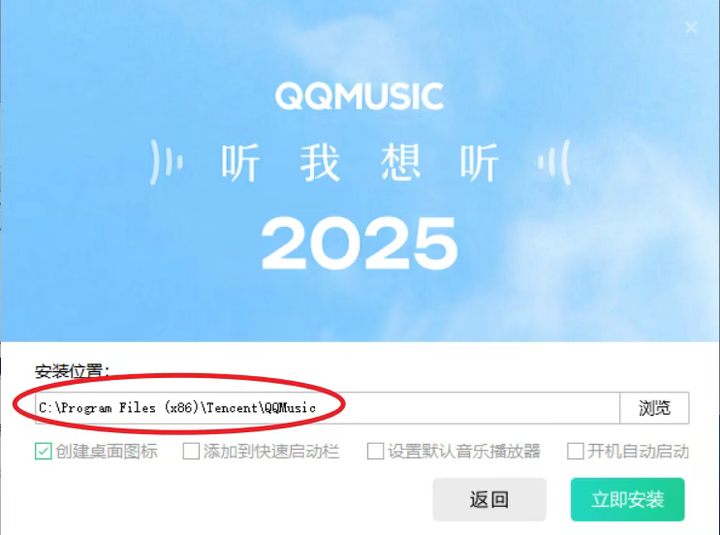Go back with the 返回 button
Screen dimensions: 720x535
(489, 499)
